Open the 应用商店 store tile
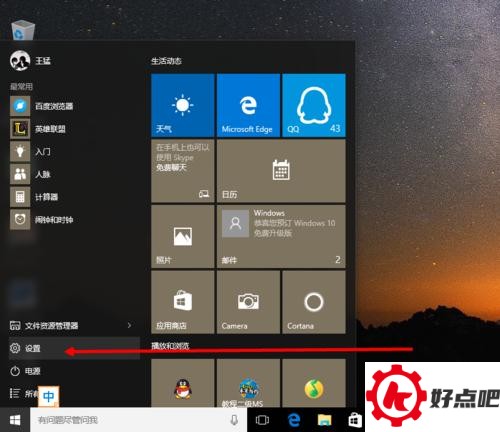 pyautogui.click(x=183, y=302)
